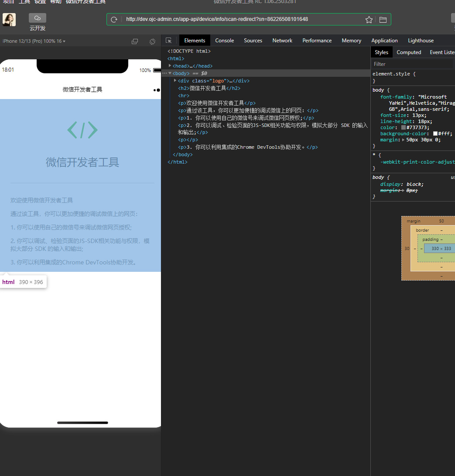This screenshot has height=476, width=455.
Task: Select the hr element node
Action: point(183,96)
